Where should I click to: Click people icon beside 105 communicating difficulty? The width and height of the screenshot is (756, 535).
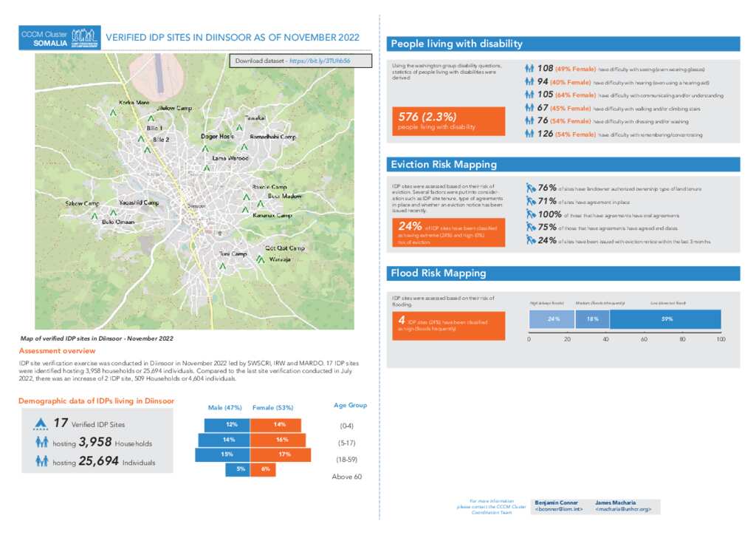point(529,95)
